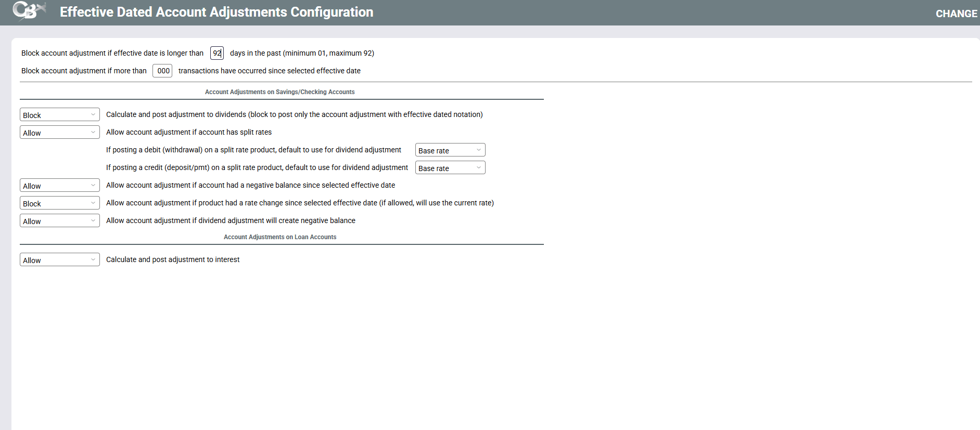This screenshot has width=980, height=430.
Task: Open the dividends calculate and post dropdown
Action: pos(59,115)
